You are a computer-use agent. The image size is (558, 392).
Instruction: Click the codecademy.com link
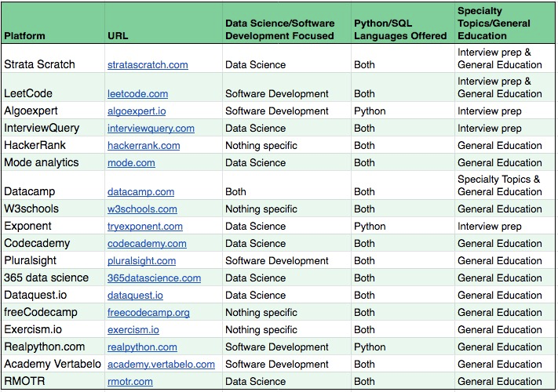click(147, 244)
